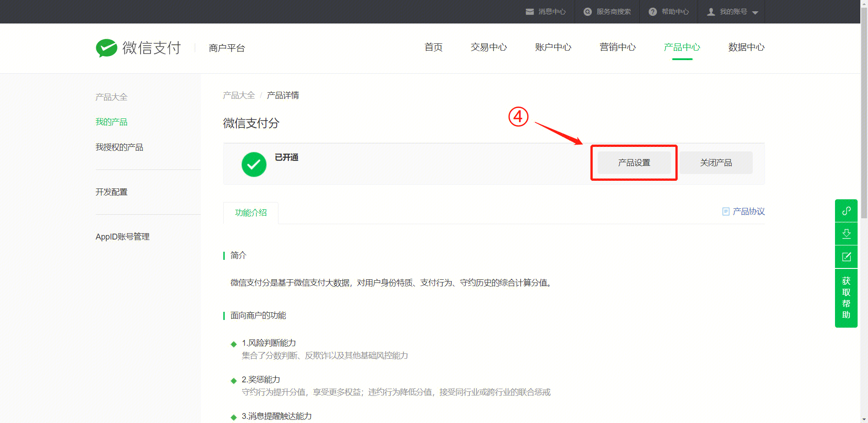The width and height of the screenshot is (868, 423).
Task: Click 帮助中心 text in top bar
Action: click(675, 12)
